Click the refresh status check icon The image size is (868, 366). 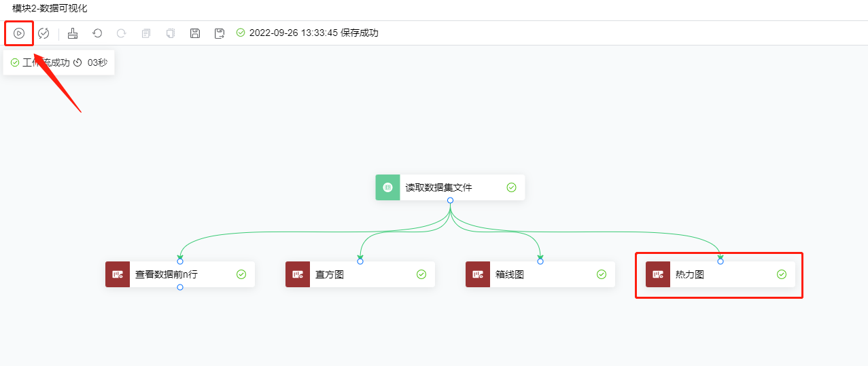tap(44, 33)
